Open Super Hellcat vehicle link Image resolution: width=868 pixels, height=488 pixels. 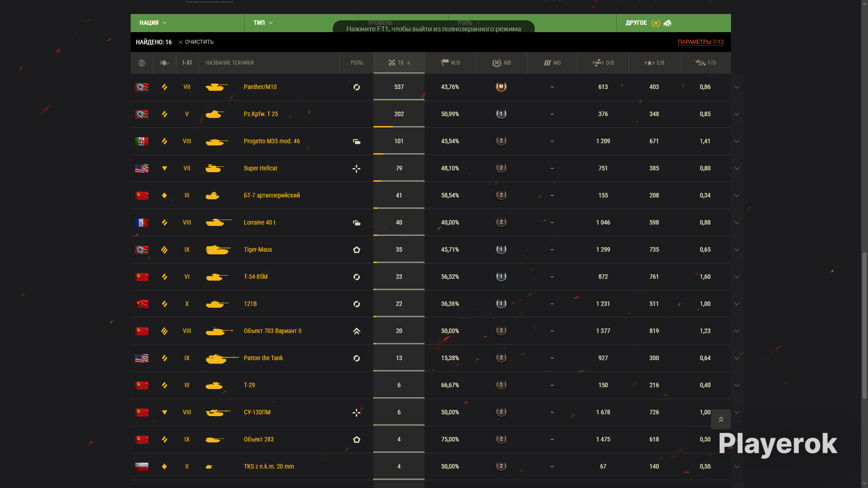click(261, 168)
